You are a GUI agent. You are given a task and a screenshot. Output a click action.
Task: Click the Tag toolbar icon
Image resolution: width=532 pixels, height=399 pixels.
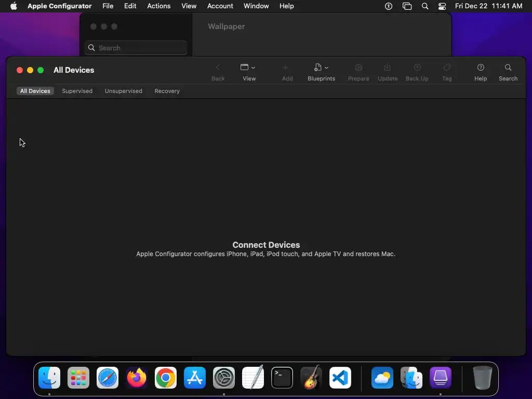(x=447, y=68)
